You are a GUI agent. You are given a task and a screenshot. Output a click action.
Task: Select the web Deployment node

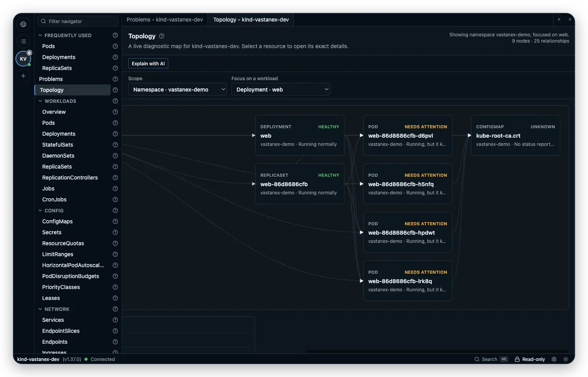(300, 135)
